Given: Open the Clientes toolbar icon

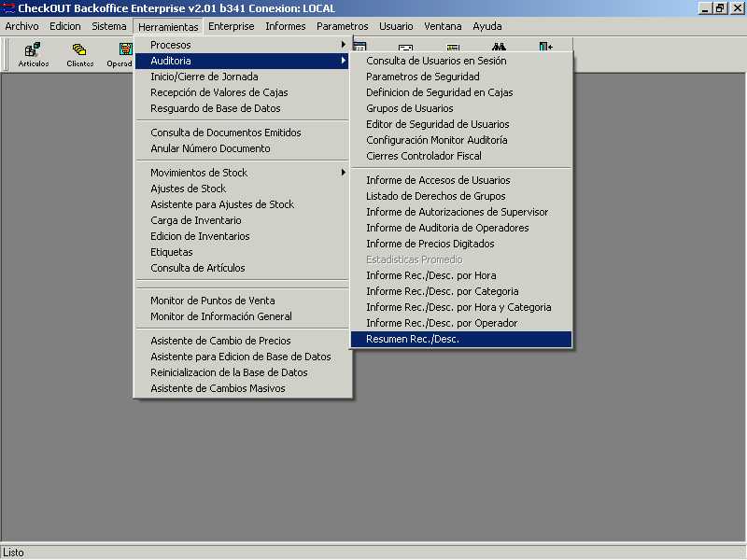Looking at the screenshot, I should coord(79,54).
